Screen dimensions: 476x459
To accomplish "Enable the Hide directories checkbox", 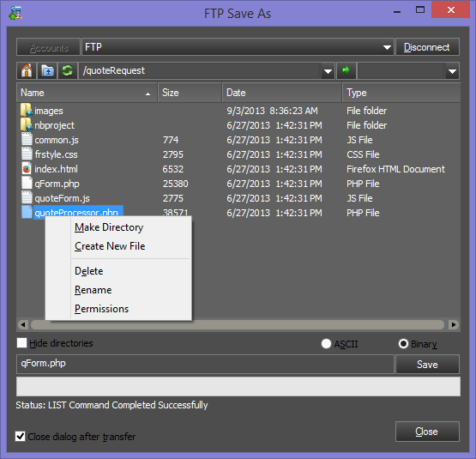I will 21,343.
